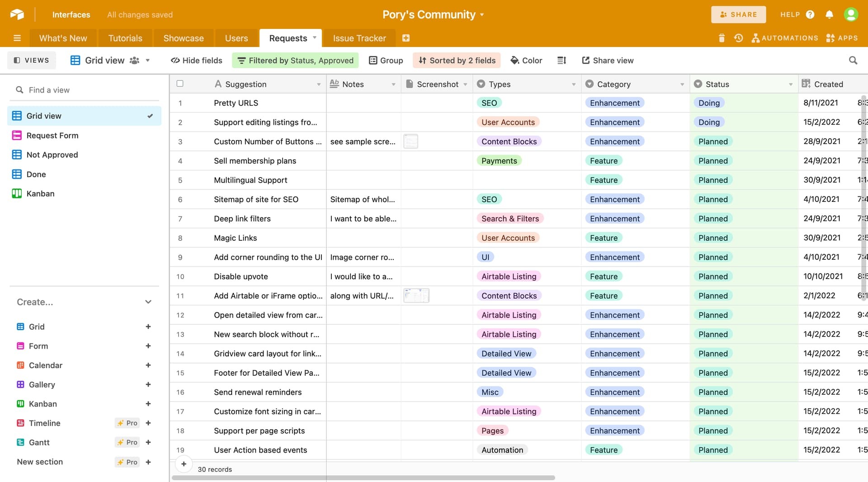The height and width of the screenshot is (482, 868).
Task: Open Screenshot column menu arrow
Action: click(x=465, y=84)
